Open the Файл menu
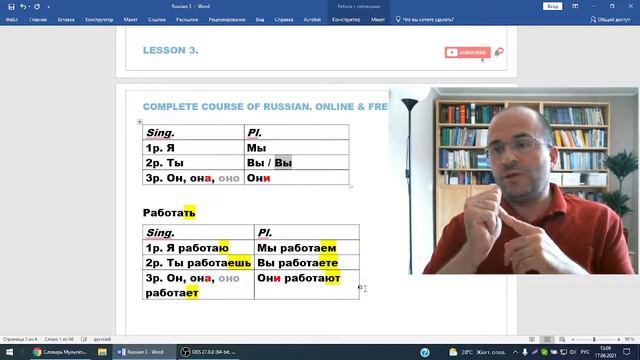Image resolution: width=640 pixels, height=360 pixels. [x=12, y=20]
